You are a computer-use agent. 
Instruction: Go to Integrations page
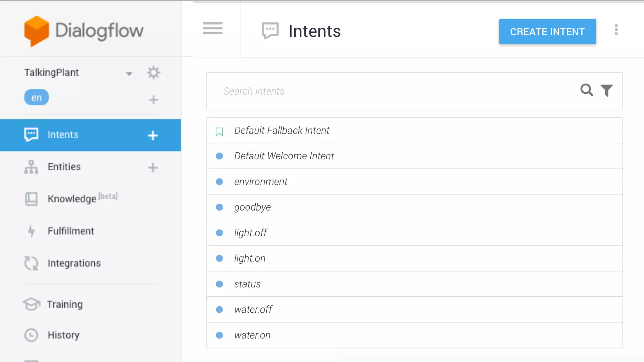click(x=74, y=263)
